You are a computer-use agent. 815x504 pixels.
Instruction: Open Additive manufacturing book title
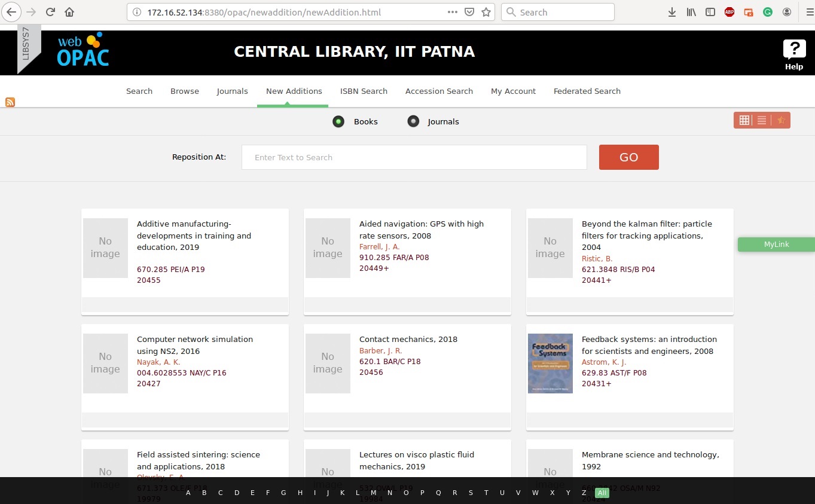[x=194, y=236]
